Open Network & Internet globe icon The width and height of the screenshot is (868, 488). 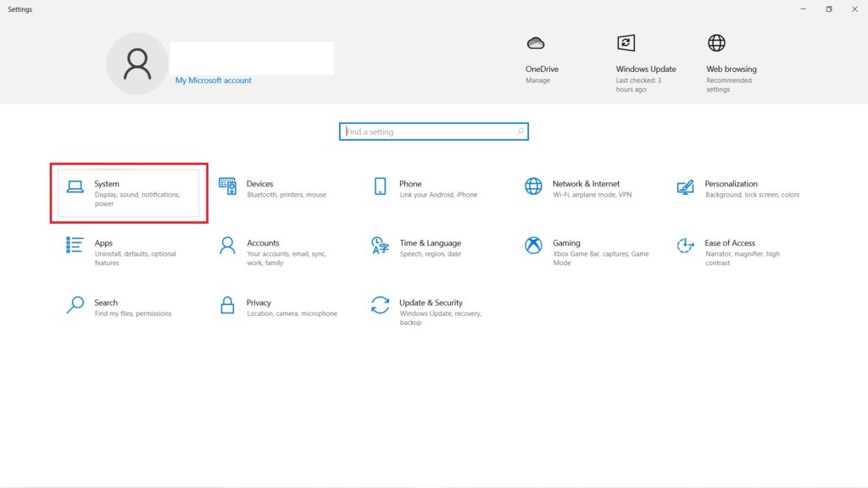tap(534, 186)
